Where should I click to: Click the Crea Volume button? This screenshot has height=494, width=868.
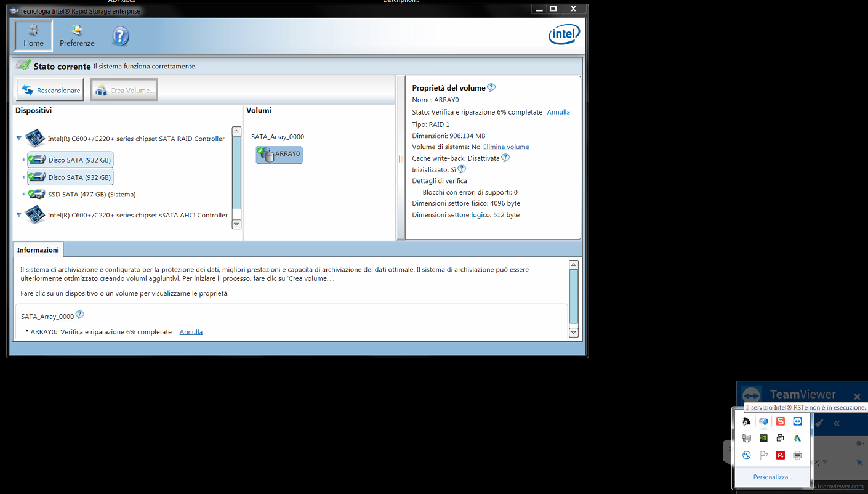(124, 90)
